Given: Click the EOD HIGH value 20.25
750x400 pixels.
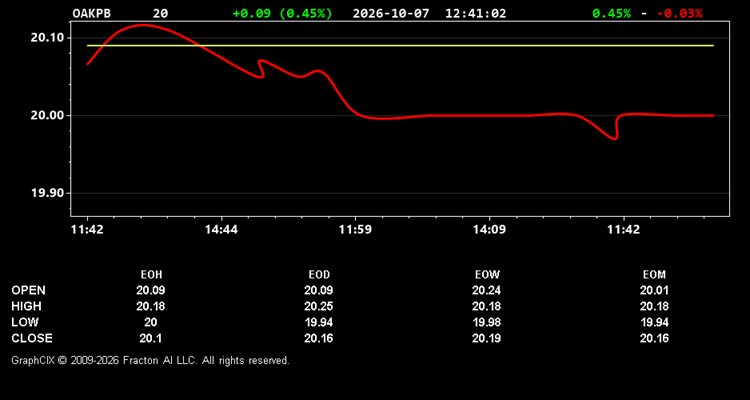Looking at the screenshot, I should [319, 306].
